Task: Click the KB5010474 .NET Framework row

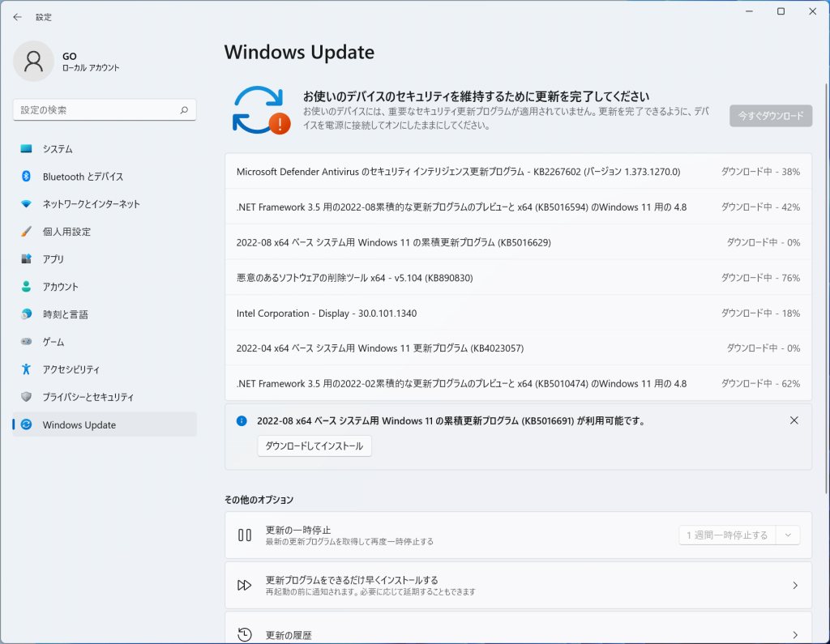Action: click(518, 383)
